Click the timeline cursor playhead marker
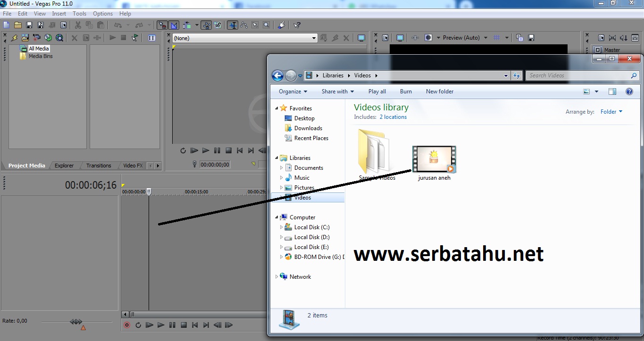Image resolution: width=644 pixels, height=341 pixels. point(149,191)
